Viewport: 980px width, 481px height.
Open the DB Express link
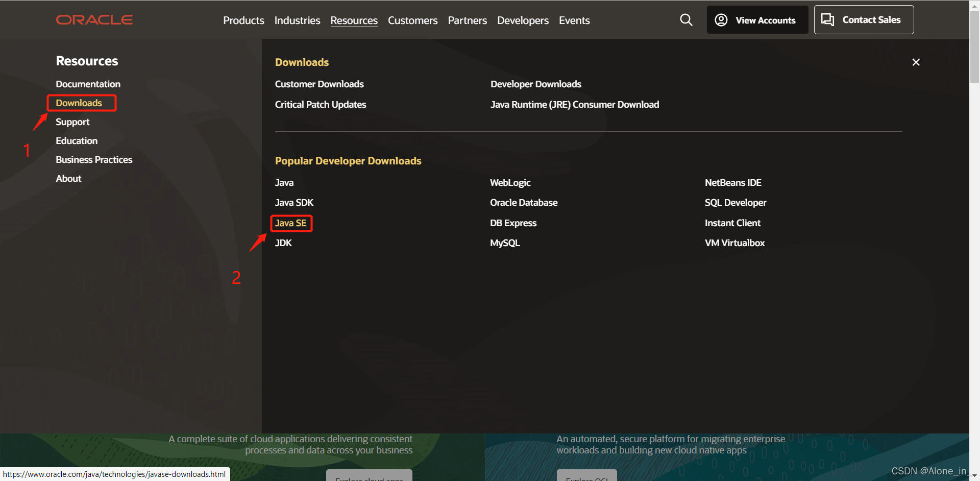point(513,223)
